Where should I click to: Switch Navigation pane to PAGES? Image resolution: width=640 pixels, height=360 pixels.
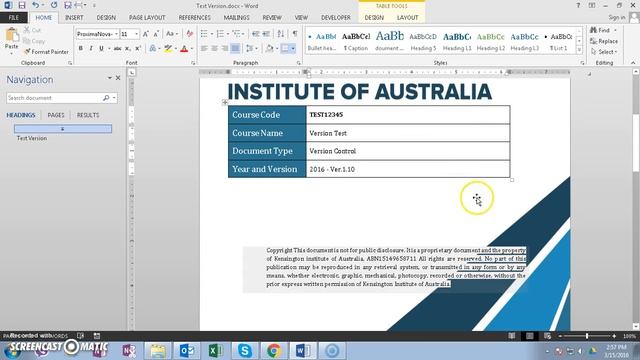pos(56,115)
